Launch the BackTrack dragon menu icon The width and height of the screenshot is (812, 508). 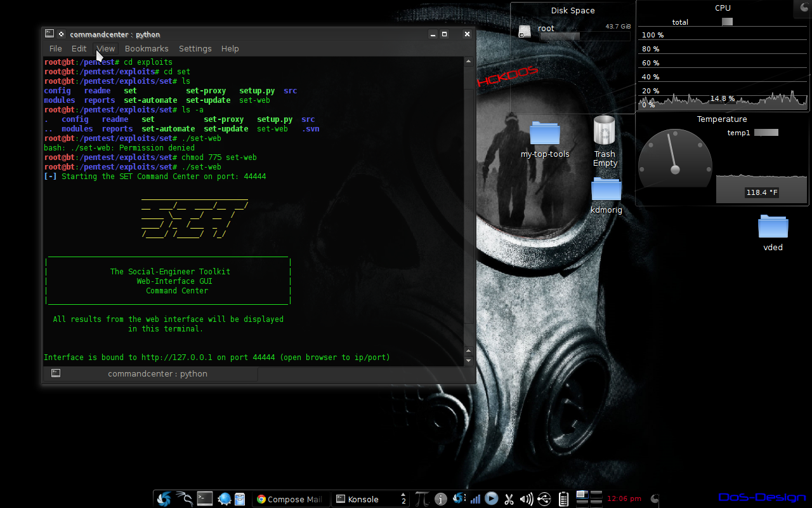[x=184, y=499]
